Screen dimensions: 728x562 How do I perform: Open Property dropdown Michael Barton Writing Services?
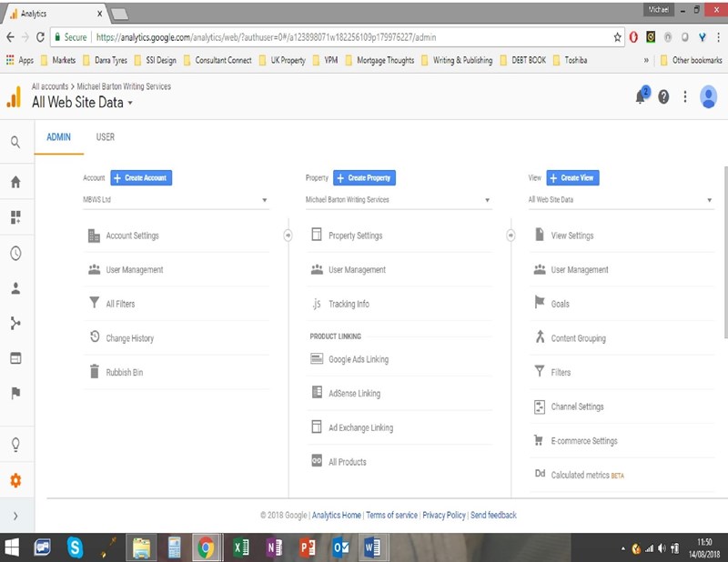[399, 200]
